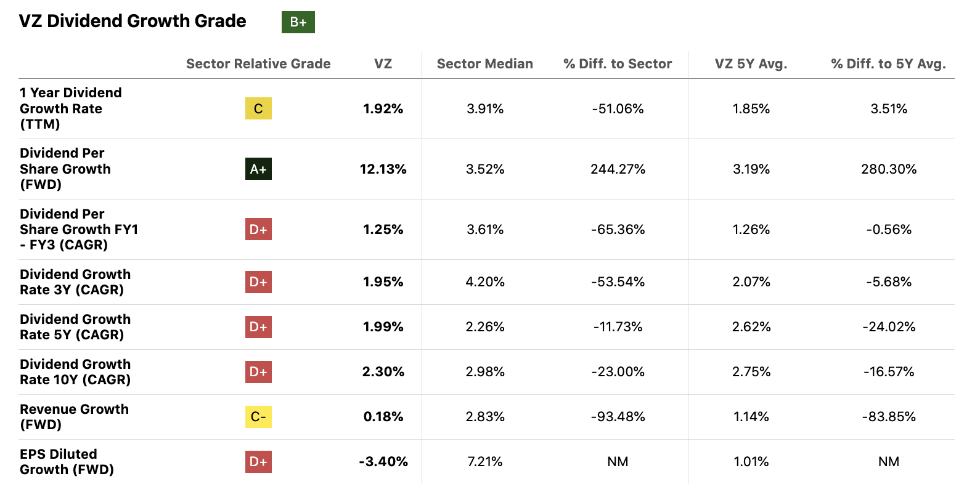The image size is (980, 484).
Task: Click the B+ overall dividend growth grade badge
Action: tap(298, 22)
